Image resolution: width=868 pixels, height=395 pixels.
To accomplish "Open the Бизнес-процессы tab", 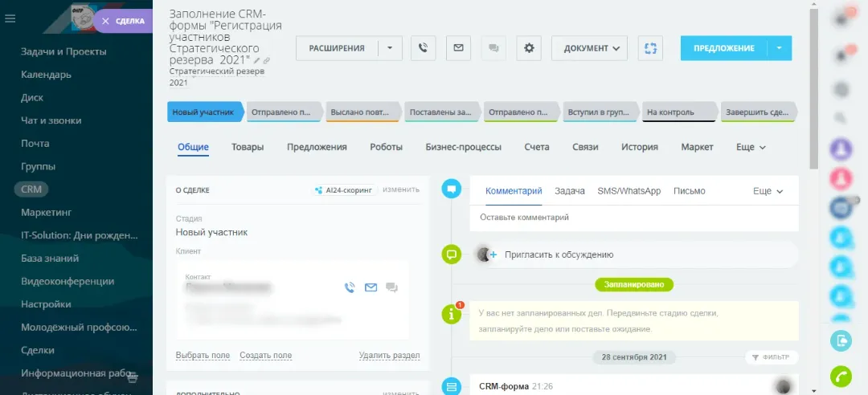I will point(464,147).
